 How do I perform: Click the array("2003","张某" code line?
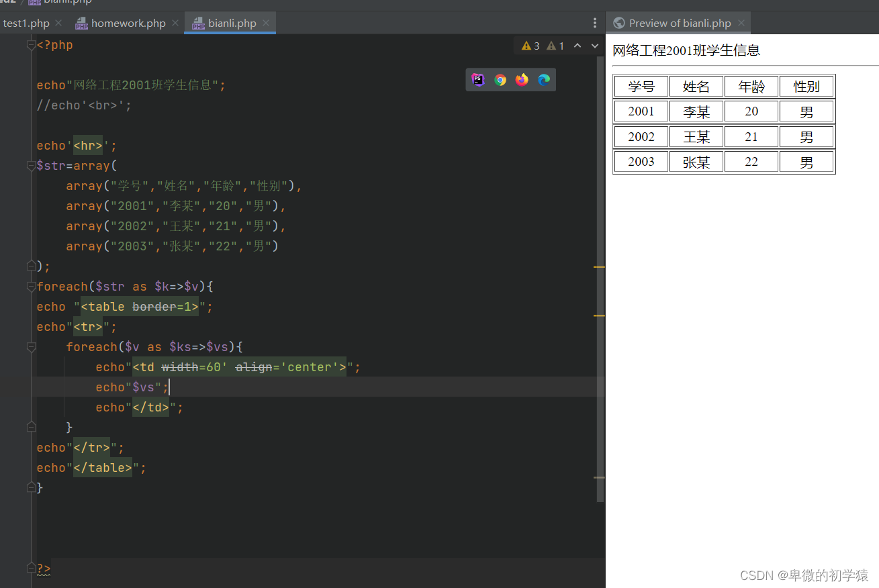point(172,246)
